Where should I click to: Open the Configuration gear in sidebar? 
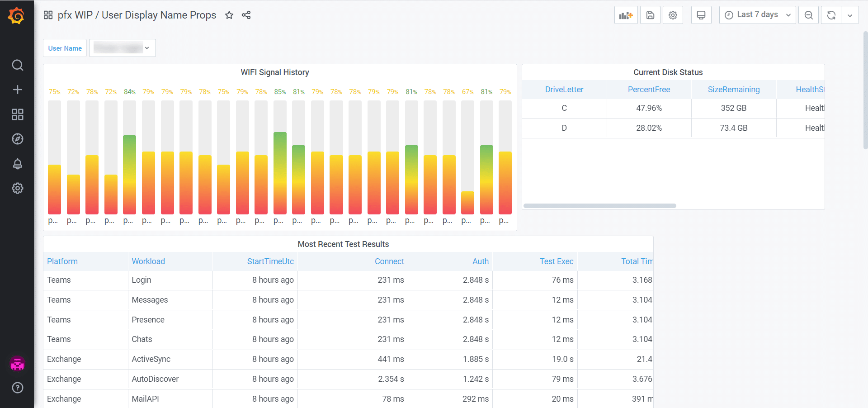tap(17, 188)
